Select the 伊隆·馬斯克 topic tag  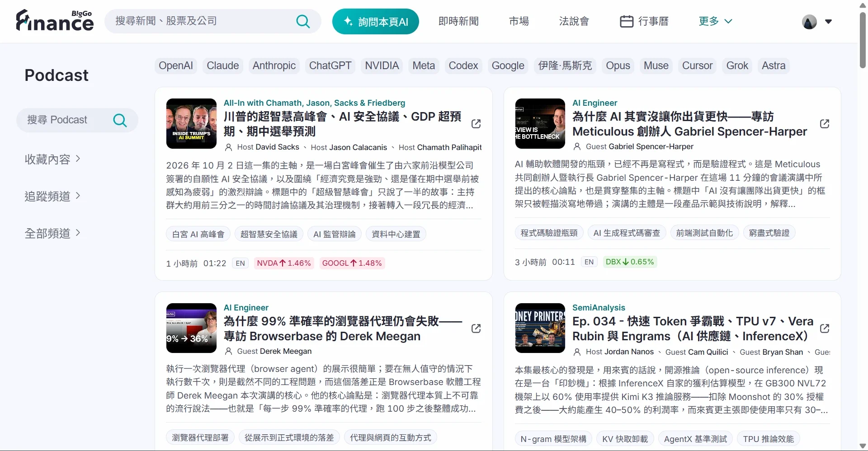(x=565, y=66)
